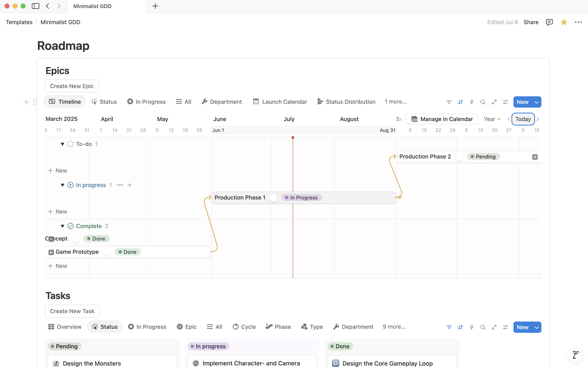Switch to Epics All view

(184, 102)
